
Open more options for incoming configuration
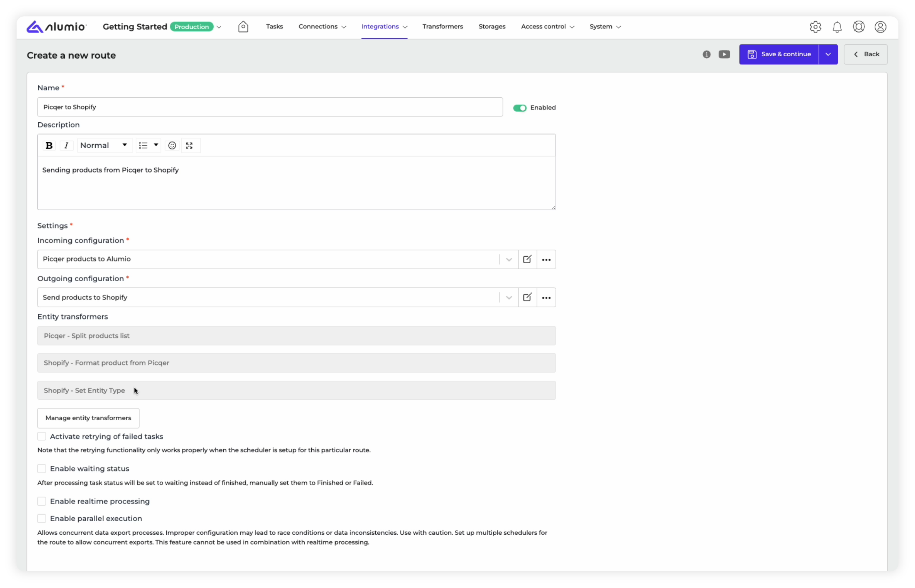point(546,259)
